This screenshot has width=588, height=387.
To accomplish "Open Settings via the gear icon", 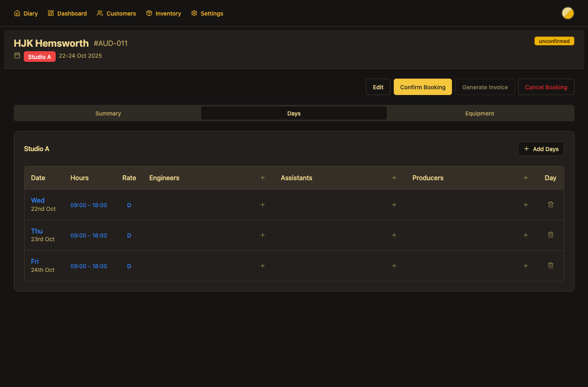I will pyautogui.click(x=194, y=13).
